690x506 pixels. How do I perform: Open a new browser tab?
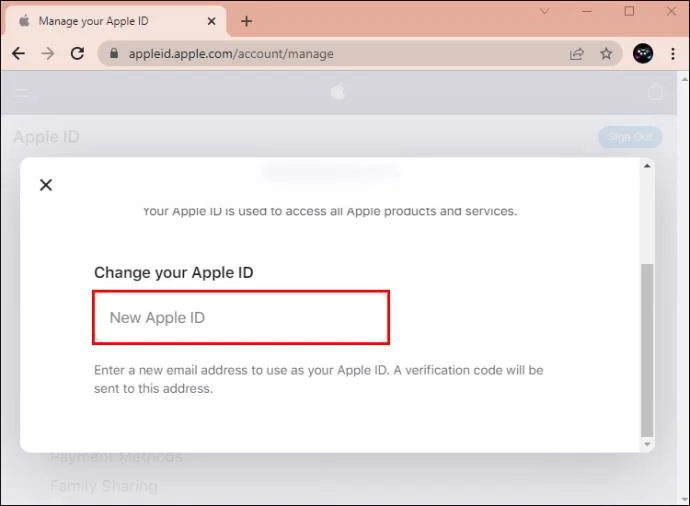click(x=246, y=21)
